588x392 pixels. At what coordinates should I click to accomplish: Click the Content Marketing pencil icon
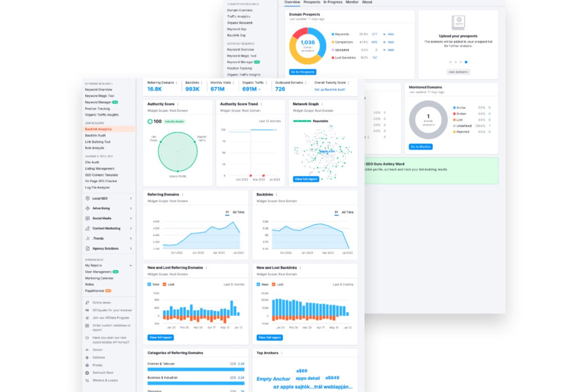click(88, 228)
